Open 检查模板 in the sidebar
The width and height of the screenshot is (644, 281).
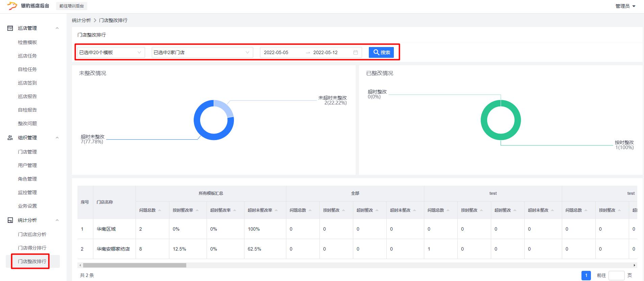click(27, 42)
